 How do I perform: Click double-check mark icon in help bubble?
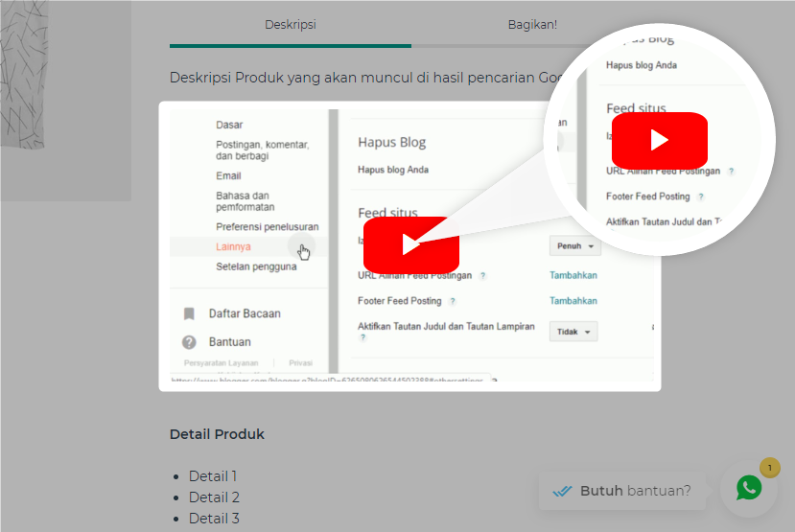point(562,491)
